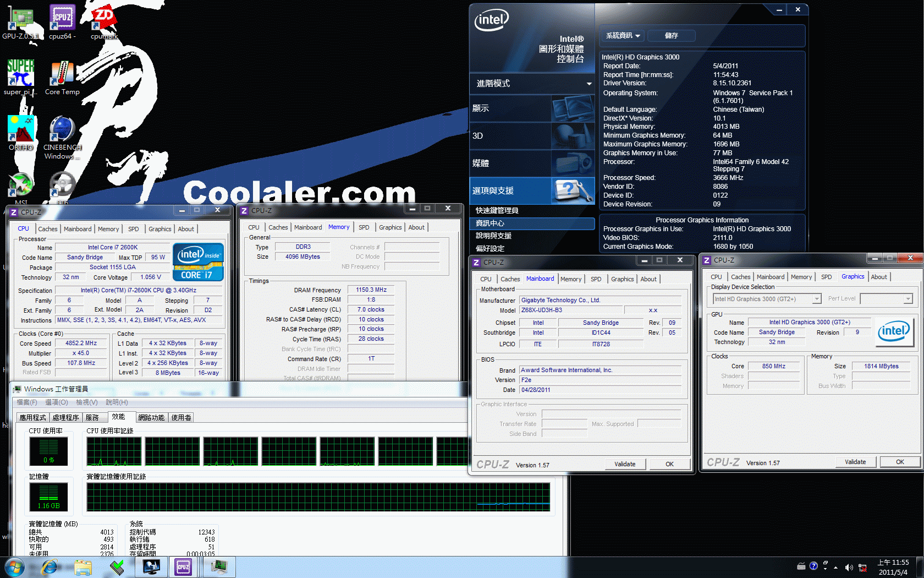Switch to 應用程式 tab in Task Manager

(x=33, y=418)
